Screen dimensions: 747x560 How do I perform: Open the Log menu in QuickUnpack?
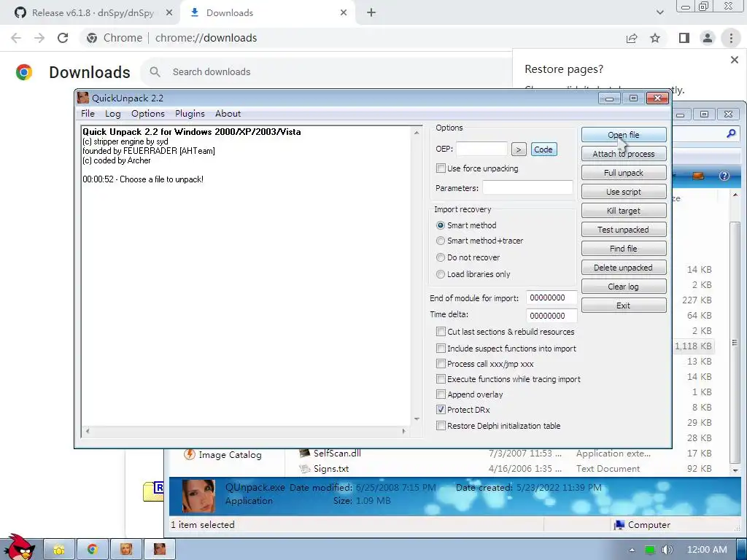coord(113,113)
